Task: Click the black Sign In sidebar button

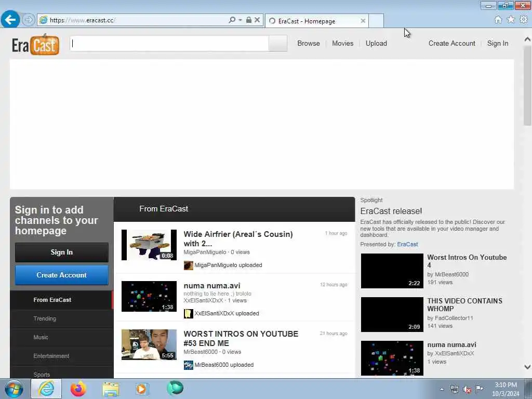Action: pyautogui.click(x=62, y=252)
